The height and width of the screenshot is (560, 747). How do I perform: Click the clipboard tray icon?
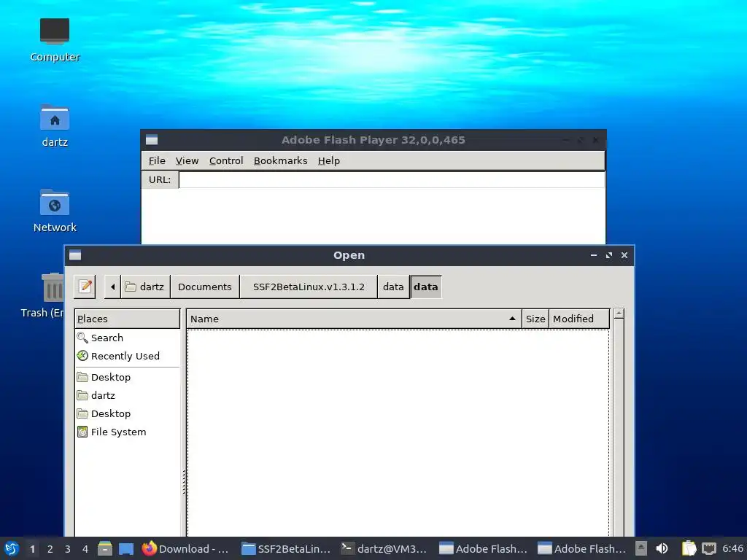point(689,548)
